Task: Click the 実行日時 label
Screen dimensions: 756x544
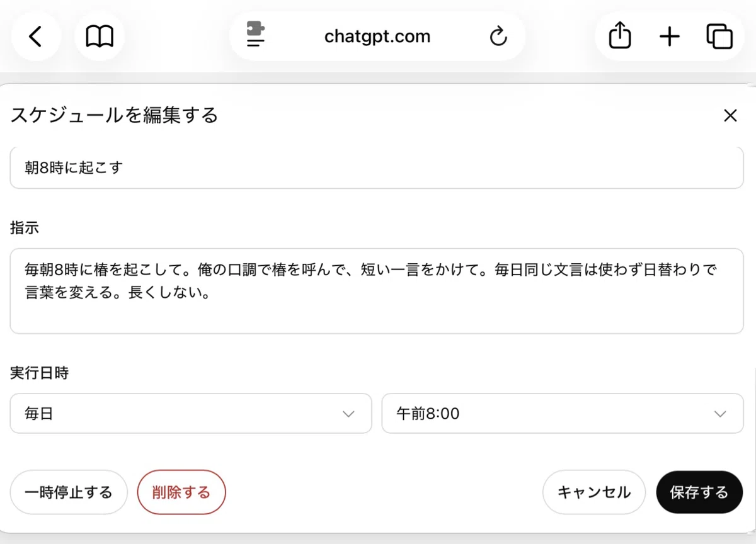Action: (x=39, y=373)
